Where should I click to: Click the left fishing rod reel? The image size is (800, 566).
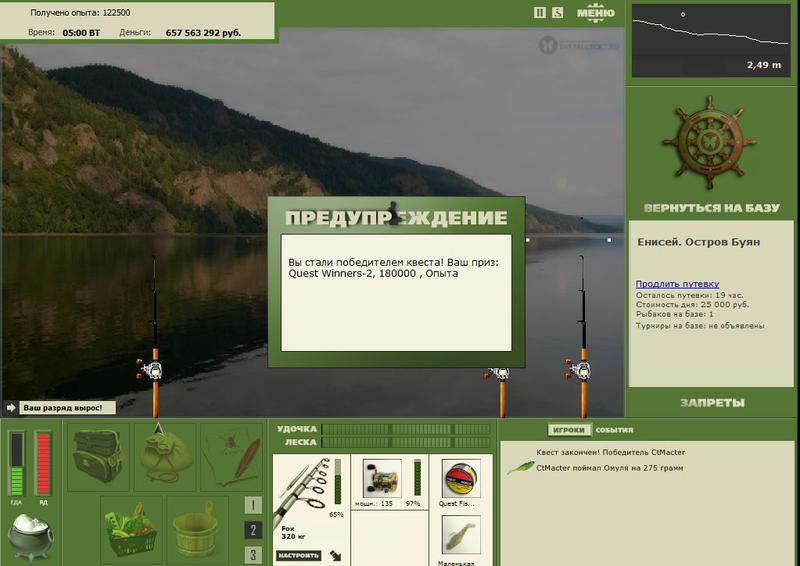pyautogui.click(x=150, y=368)
